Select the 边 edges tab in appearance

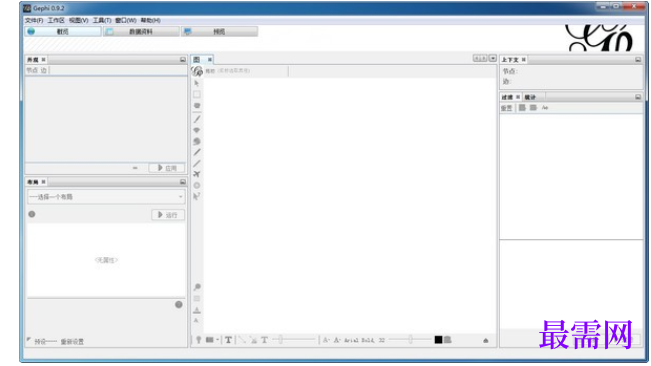43,71
